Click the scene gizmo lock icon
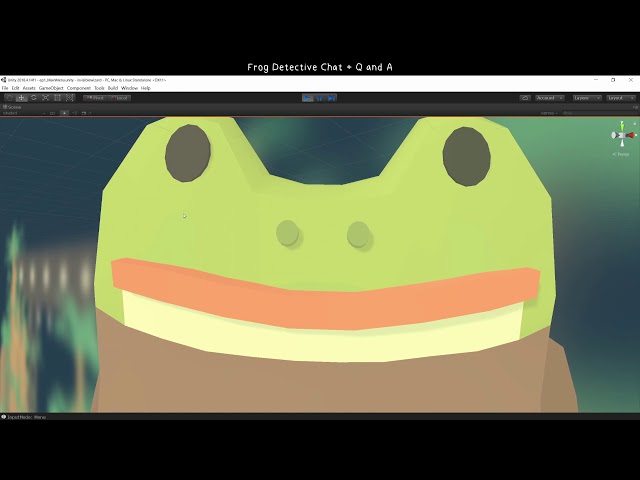The image size is (640, 480). [635, 123]
